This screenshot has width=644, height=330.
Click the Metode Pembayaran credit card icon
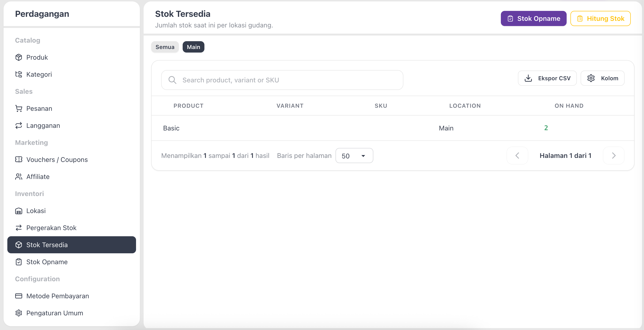[x=19, y=296]
